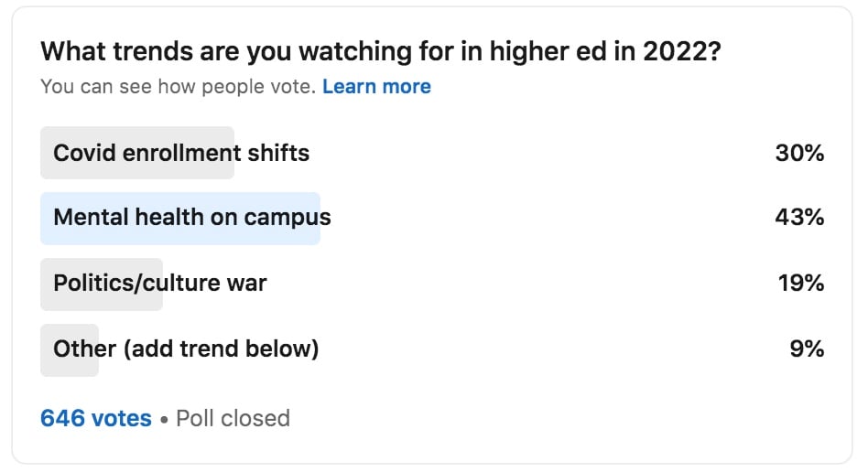Click the word 'votes' in the vote count
Viewport: 868px width, 472px height.
tap(122, 418)
